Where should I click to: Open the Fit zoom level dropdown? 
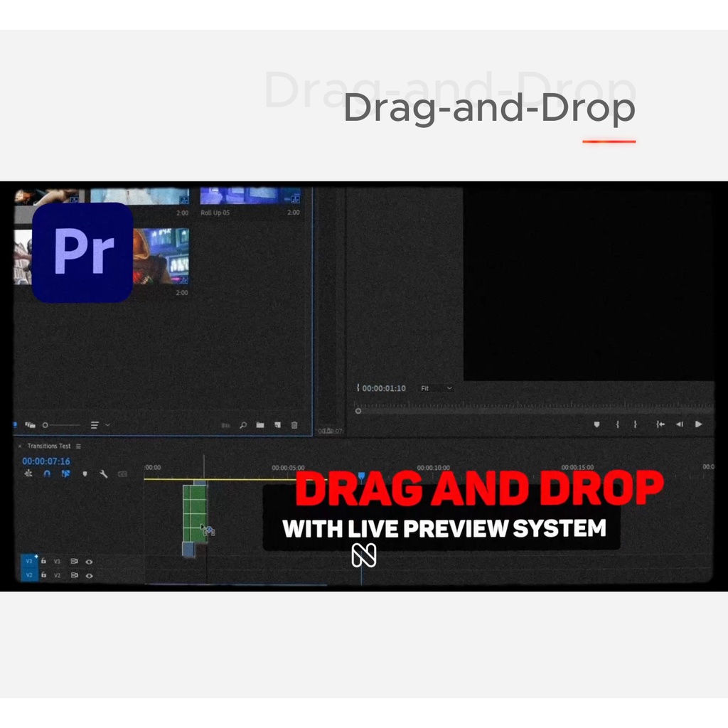point(436,388)
